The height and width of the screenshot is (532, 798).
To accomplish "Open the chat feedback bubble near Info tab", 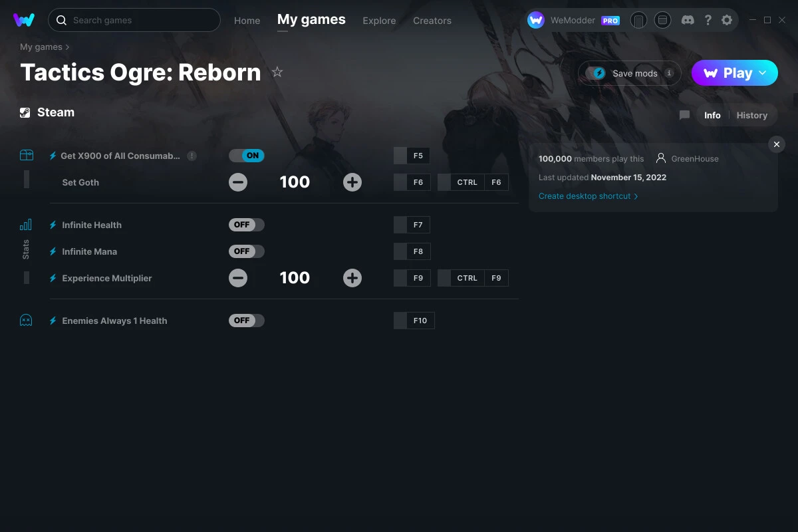I will click(684, 115).
